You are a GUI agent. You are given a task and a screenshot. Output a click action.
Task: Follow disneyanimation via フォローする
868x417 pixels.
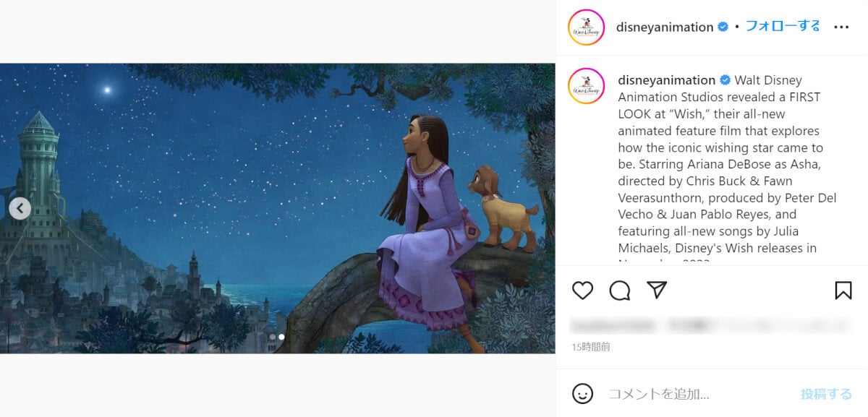tap(783, 26)
